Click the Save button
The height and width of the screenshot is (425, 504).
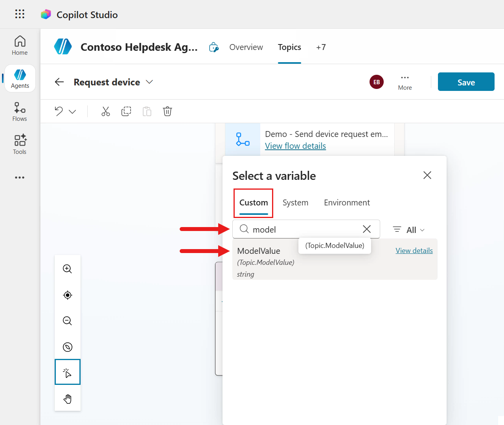466,82
